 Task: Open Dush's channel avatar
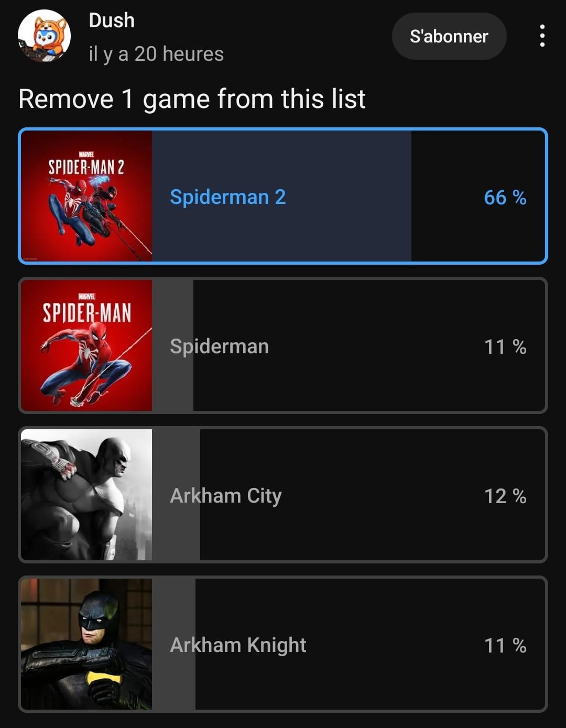(x=44, y=36)
